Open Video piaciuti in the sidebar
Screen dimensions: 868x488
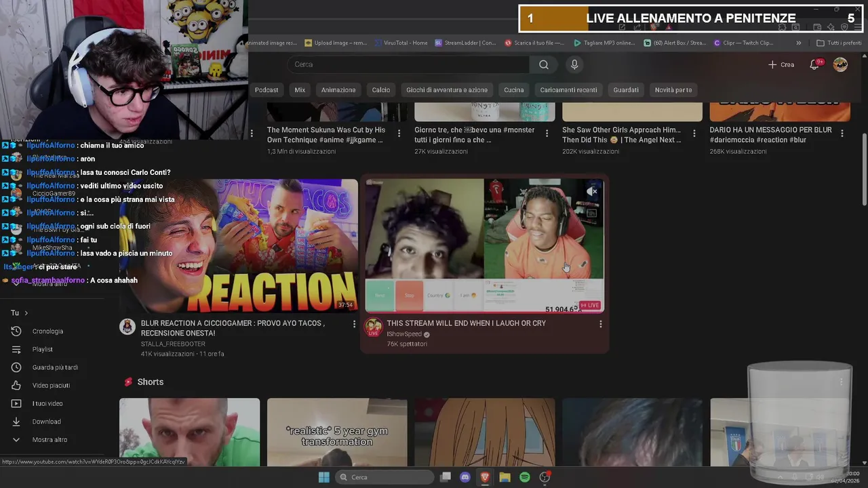tap(51, 386)
